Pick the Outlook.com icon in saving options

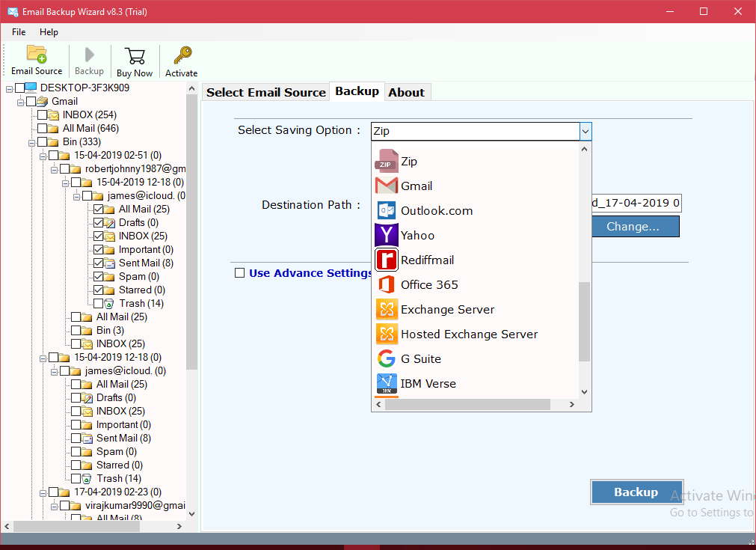click(x=386, y=211)
